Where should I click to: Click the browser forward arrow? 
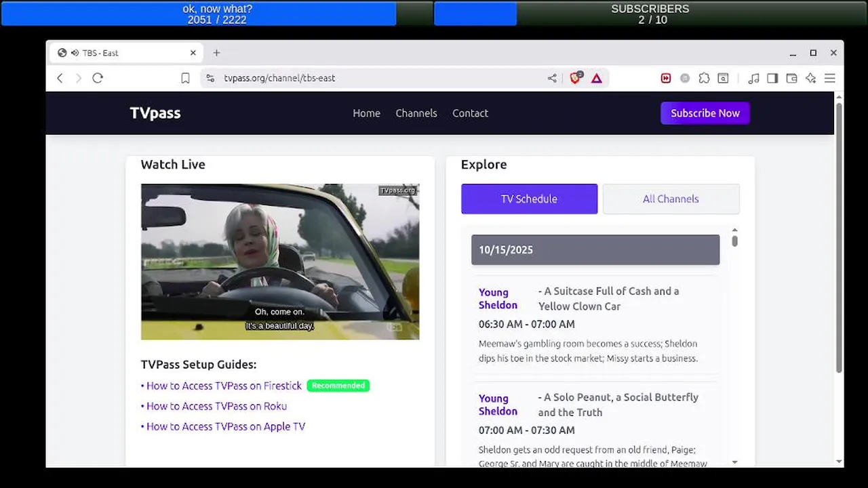point(78,78)
